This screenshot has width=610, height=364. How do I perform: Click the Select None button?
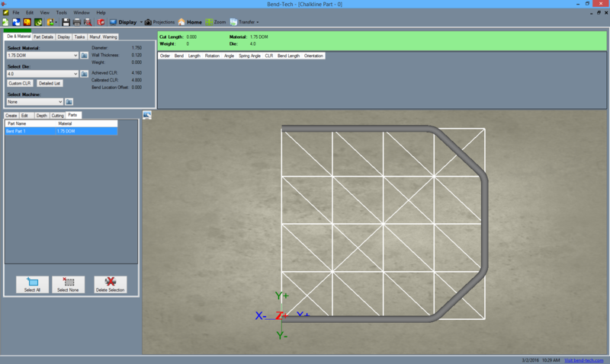68,284
